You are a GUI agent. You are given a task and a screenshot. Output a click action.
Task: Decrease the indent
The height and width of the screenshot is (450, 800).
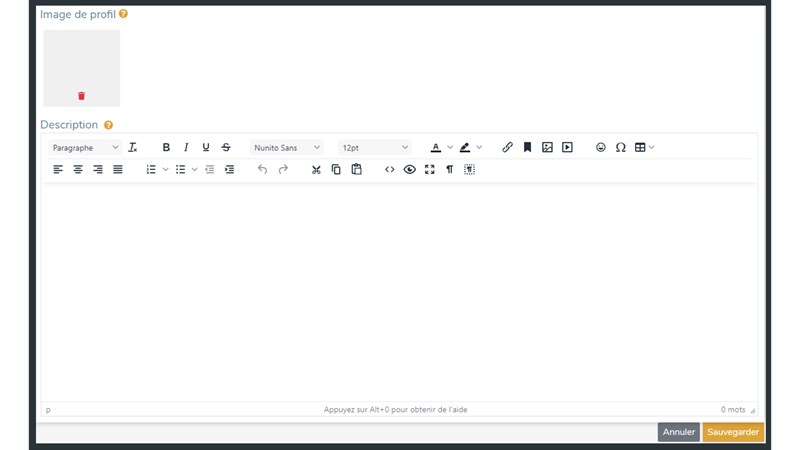pos(209,169)
